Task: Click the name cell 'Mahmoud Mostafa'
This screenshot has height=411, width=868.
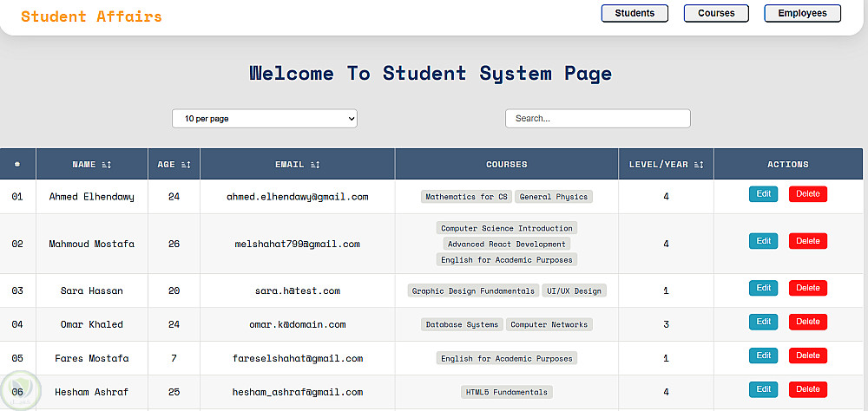Action: coord(91,244)
